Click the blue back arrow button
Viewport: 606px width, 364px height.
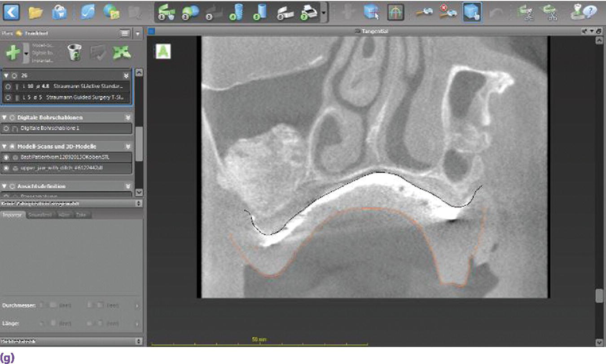(11, 12)
